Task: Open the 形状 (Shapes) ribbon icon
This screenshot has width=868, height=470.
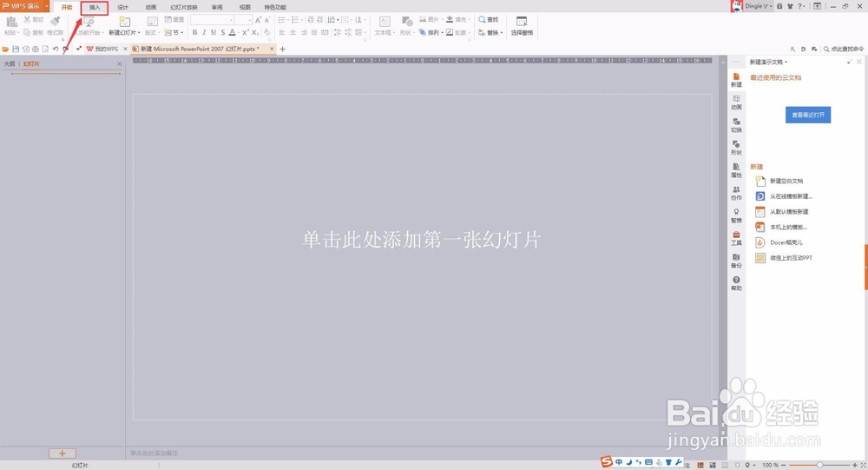Action: point(407,23)
